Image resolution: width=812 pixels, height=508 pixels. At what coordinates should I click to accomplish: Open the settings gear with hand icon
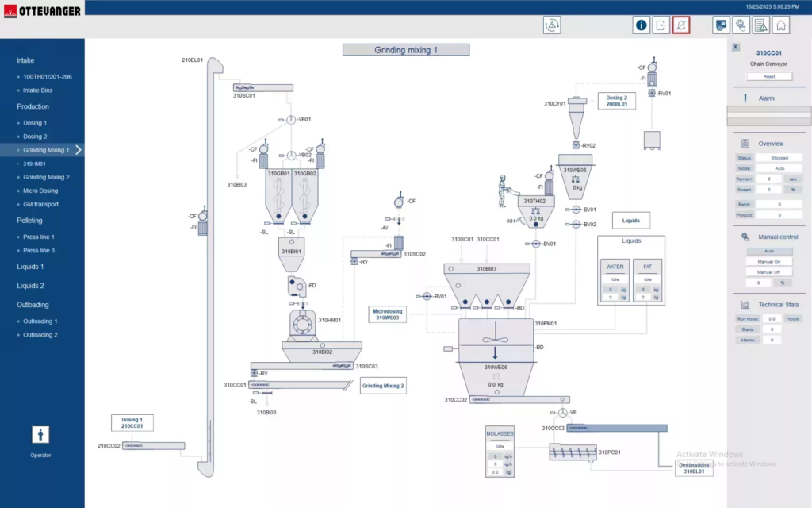[741, 25]
